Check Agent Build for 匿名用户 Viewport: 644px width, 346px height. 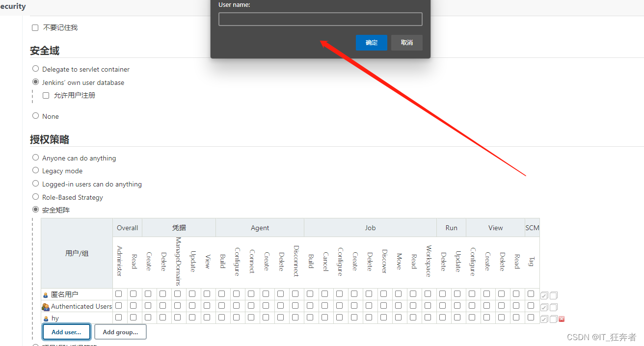pyautogui.click(x=222, y=294)
